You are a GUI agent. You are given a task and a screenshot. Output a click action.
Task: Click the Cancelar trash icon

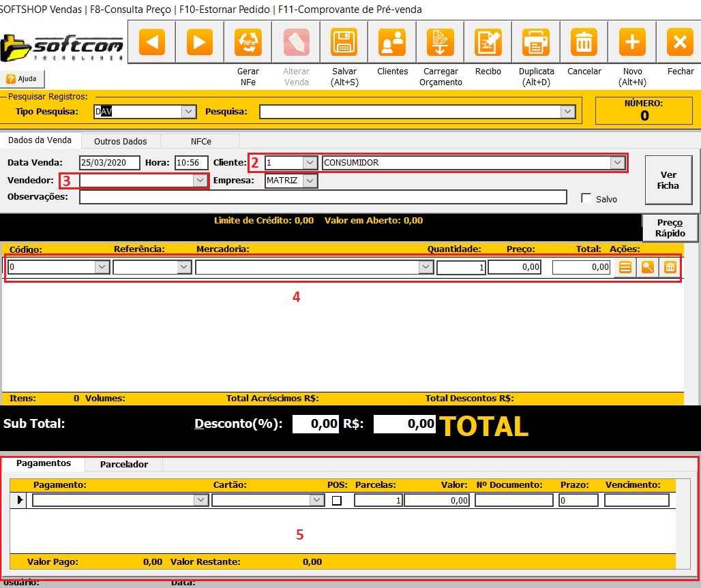(584, 43)
